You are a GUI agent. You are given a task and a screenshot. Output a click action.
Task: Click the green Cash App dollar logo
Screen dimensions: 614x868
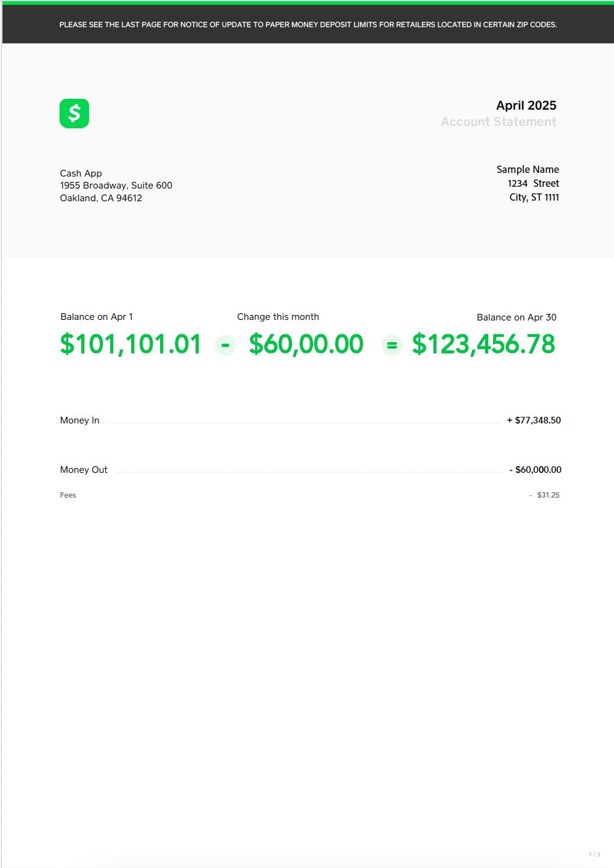[x=74, y=113]
